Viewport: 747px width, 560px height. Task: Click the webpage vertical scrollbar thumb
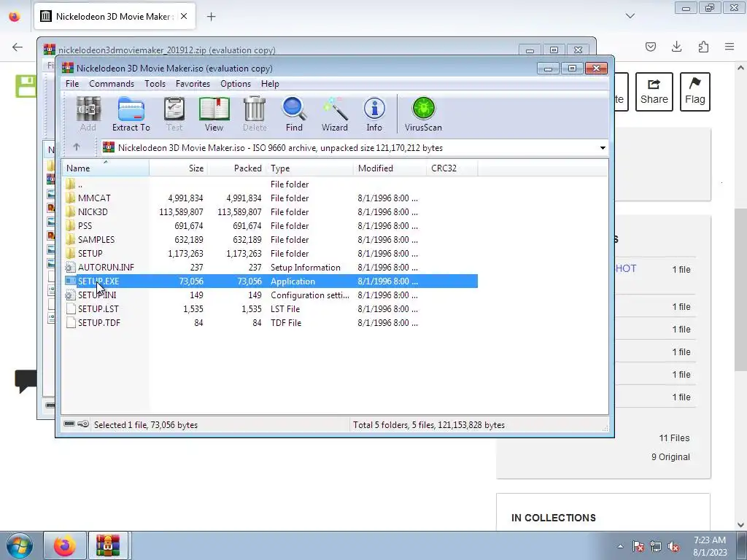tap(740, 289)
